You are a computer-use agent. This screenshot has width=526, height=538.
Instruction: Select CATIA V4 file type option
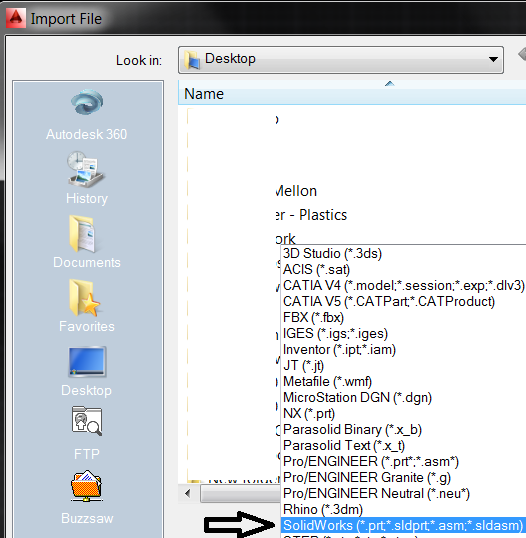(404, 285)
